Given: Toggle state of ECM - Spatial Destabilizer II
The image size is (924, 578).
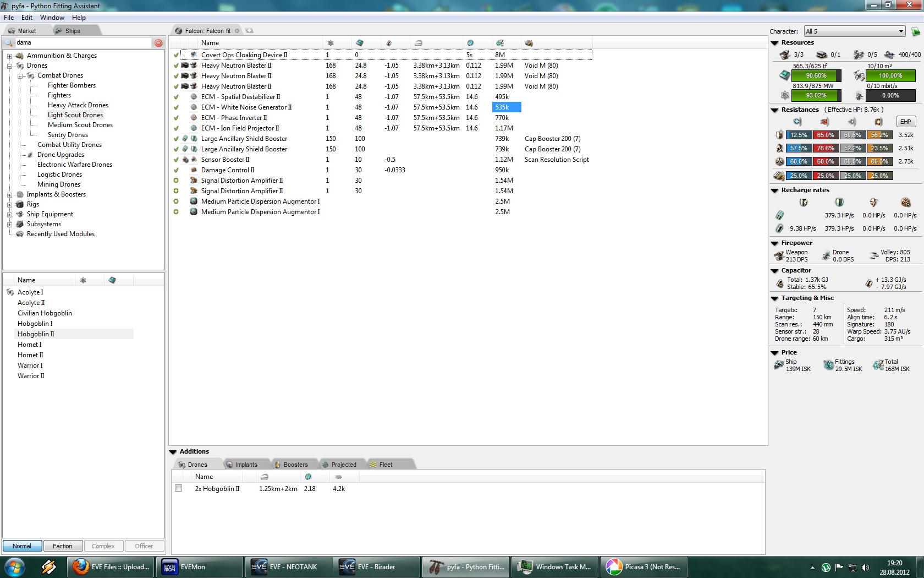Looking at the screenshot, I should tap(176, 97).
